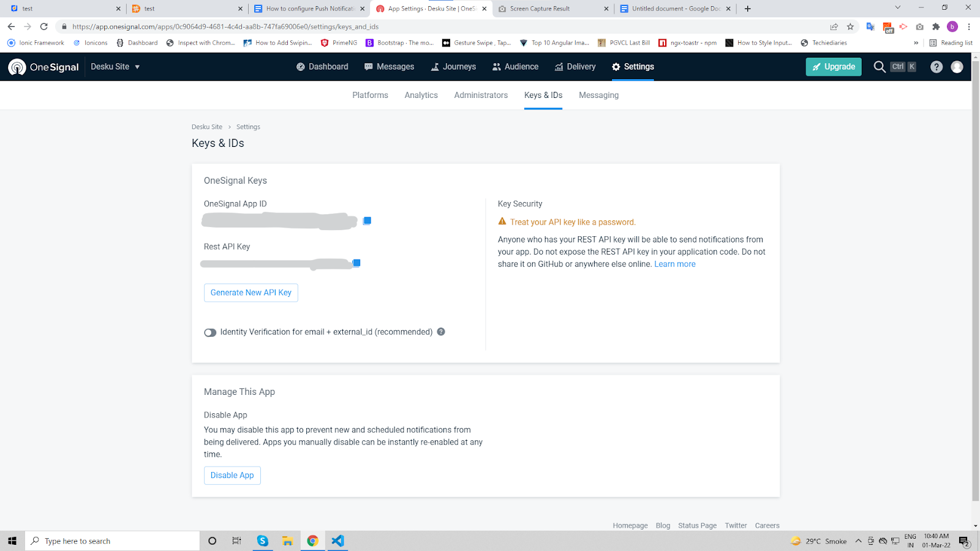The height and width of the screenshot is (551, 980).
Task: Reload the browser page
Action: (x=43, y=26)
